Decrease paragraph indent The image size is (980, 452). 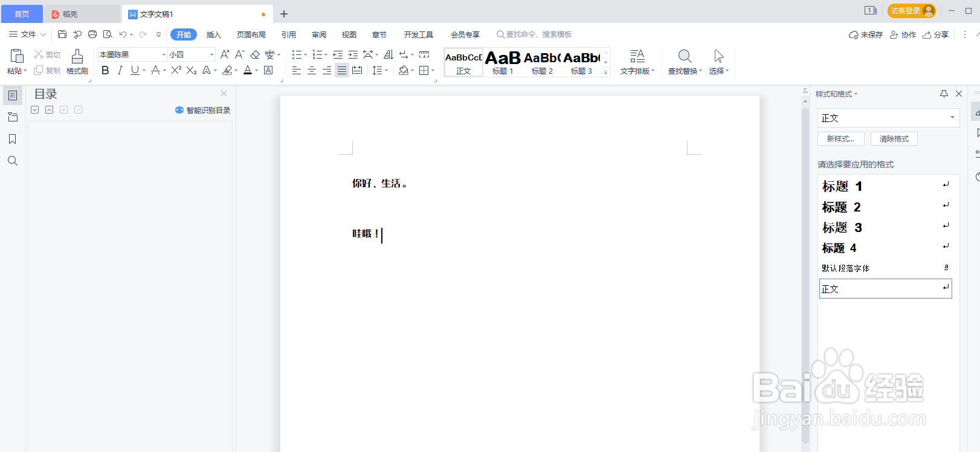pyautogui.click(x=338, y=54)
